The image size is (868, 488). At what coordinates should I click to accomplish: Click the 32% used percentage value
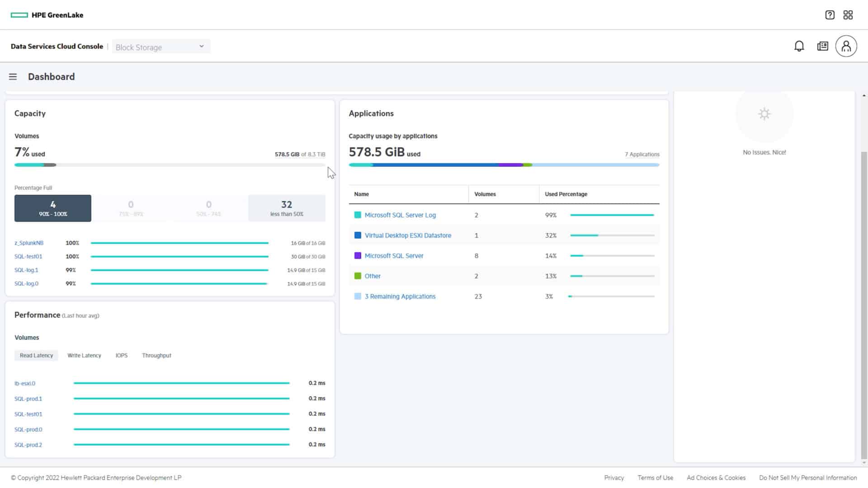[551, 235]
